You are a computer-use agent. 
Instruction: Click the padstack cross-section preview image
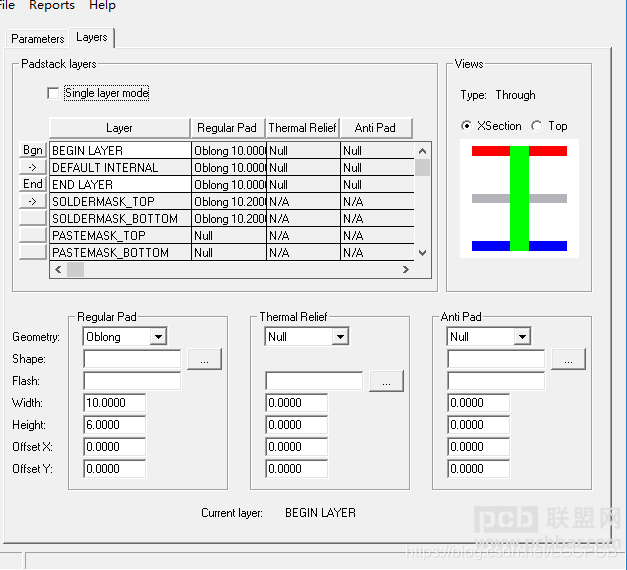coord(519,198)
